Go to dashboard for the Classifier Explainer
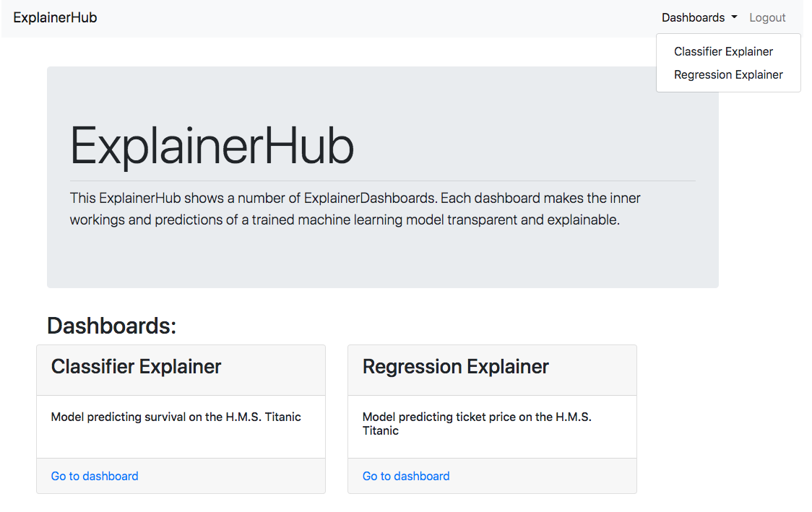This screenshot has width=812, height=512. pos(94,476)
